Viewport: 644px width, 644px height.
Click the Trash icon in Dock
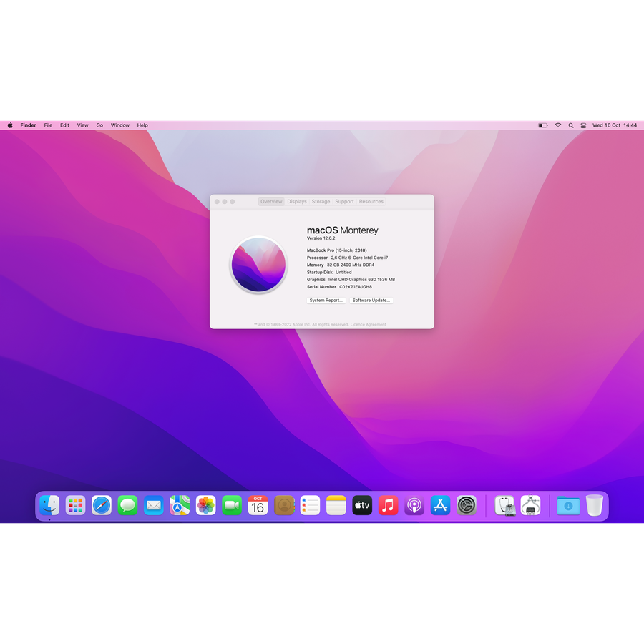(x=595, y=506)
